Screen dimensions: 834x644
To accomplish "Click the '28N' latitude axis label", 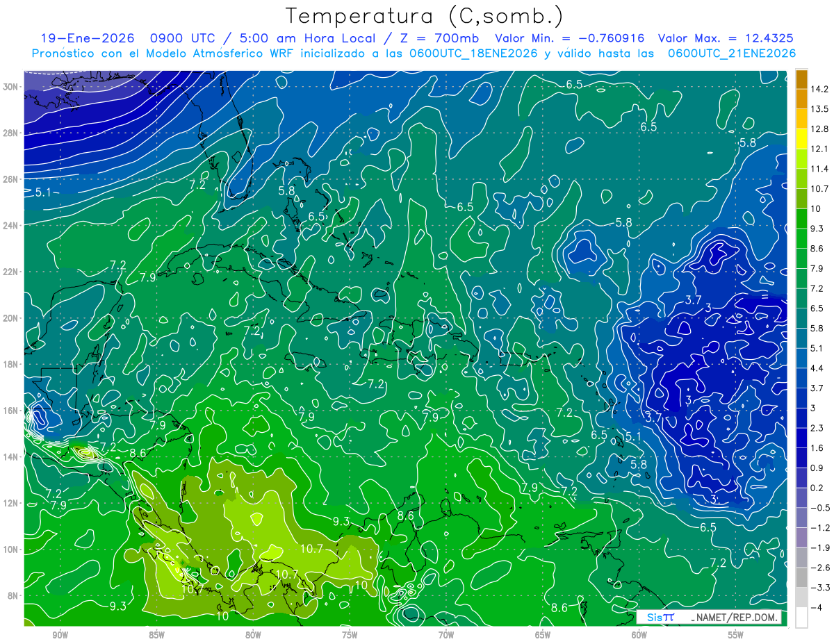I will pos(10,133).
